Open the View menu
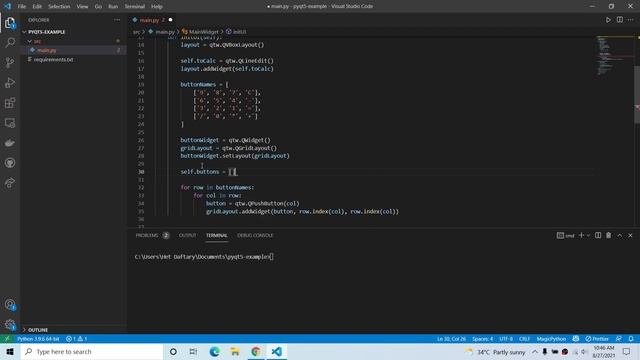Image resolution: width=640 pixels, height=360 pixels. pyautogui.click(x=82, y=7)
